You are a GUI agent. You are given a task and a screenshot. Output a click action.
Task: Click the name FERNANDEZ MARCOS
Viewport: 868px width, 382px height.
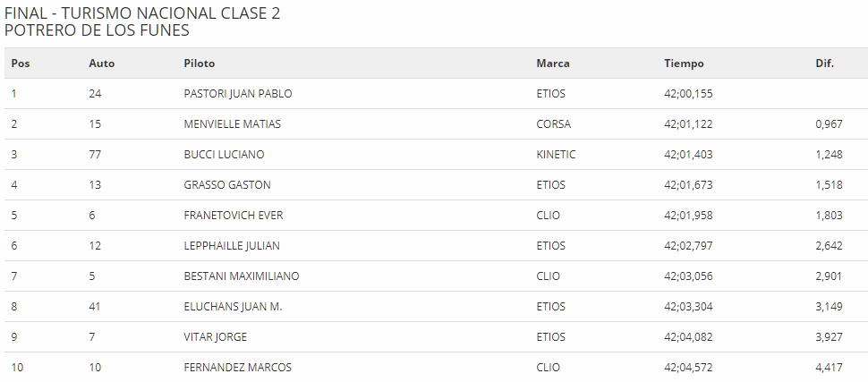point(237,368)
